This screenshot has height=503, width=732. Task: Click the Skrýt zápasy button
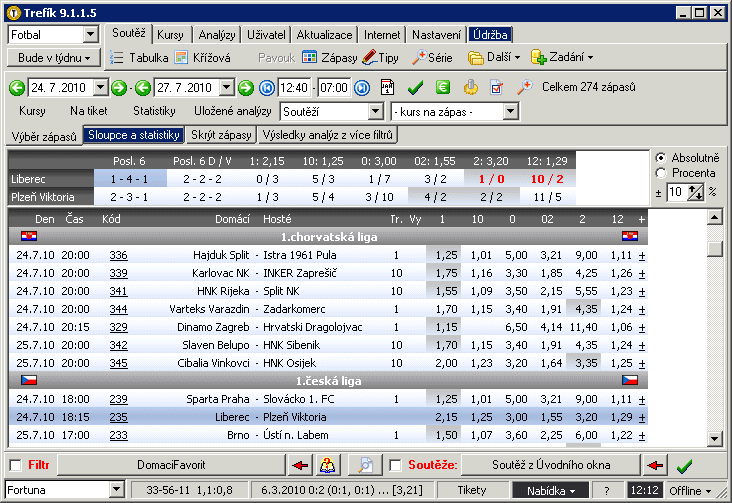(x=221, y=135)
